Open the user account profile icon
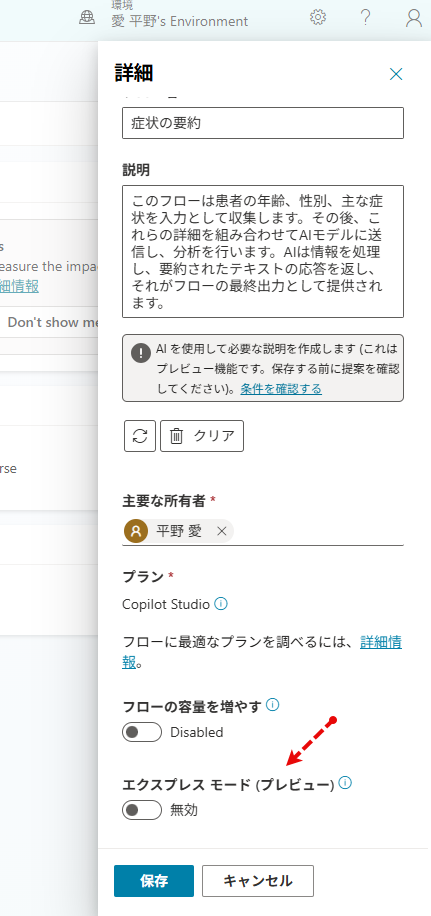431x916 pixels. click(x=413, y=18)
